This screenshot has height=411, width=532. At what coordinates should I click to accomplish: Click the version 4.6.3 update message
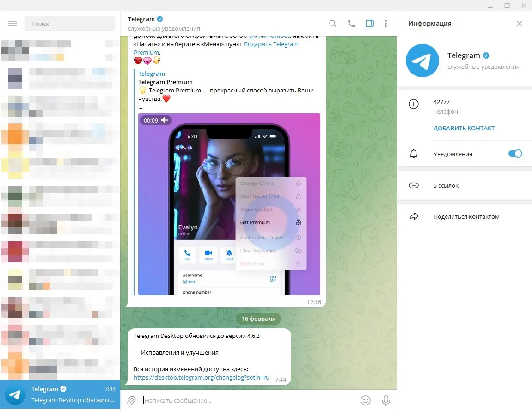(209, 356)
